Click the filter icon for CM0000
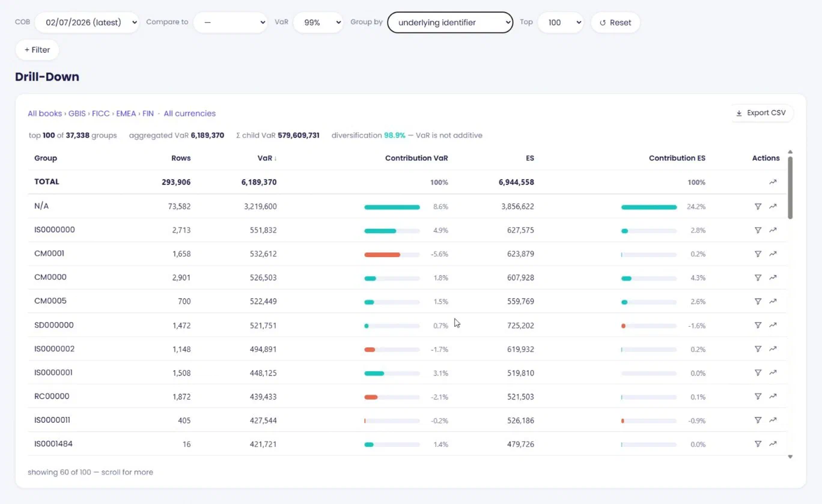822x504 pixels. click(758, 278)
